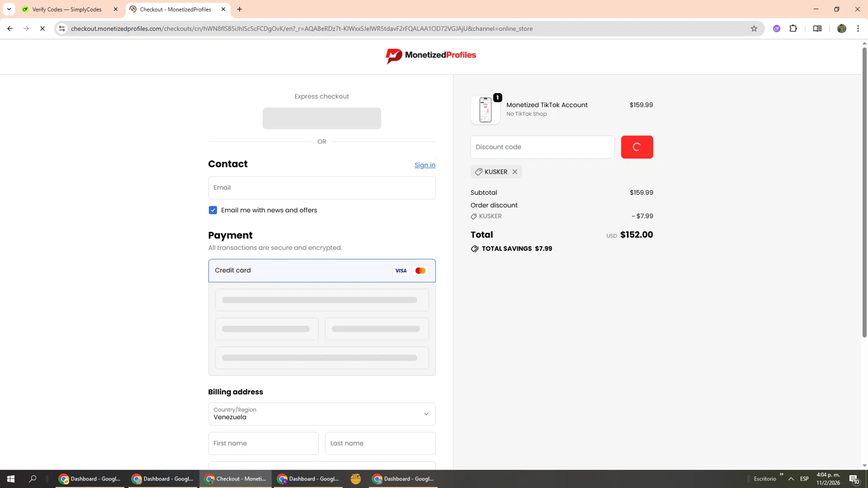
Task: Open the Extensions puzzle menu
Action: coord(793,28)
